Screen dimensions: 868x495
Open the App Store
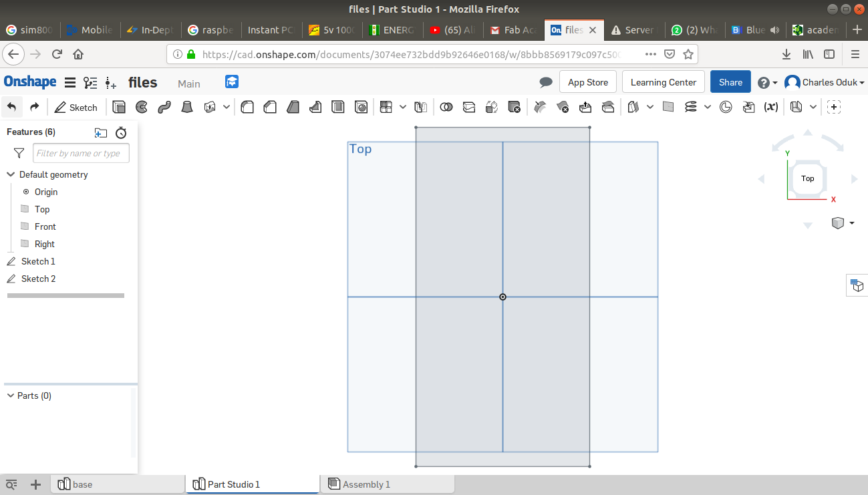[x=588, y=82]
